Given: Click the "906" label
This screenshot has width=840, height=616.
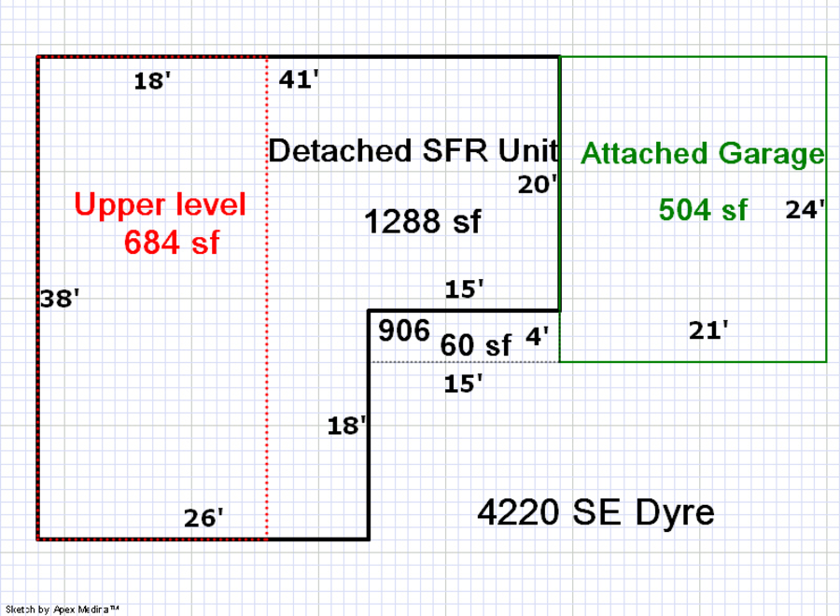Looking at the screenshot, I should click(x=405, y=330).
